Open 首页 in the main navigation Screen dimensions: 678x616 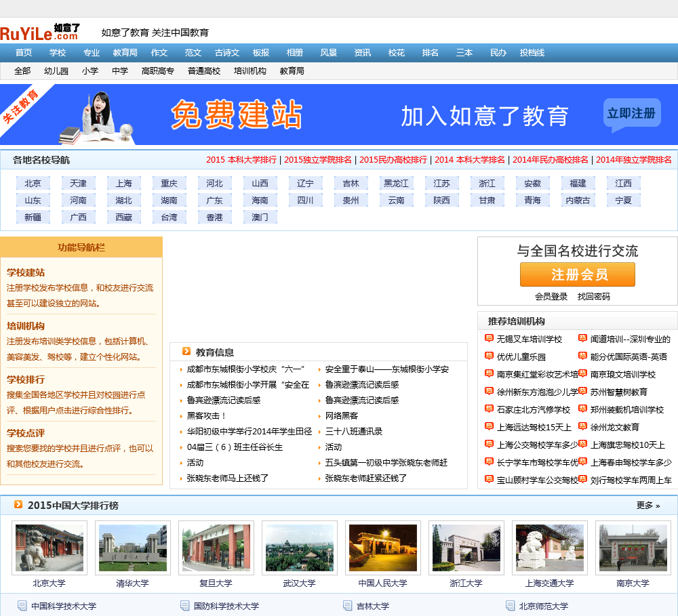point(23,53)
